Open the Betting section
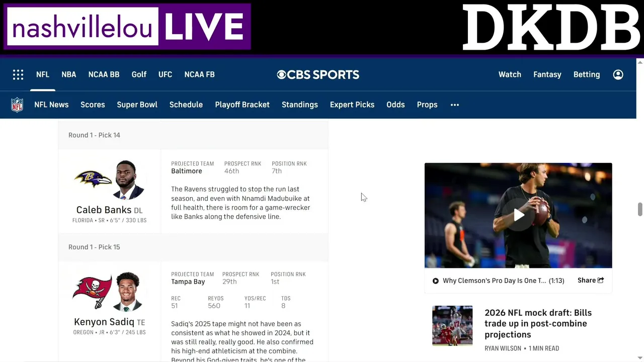Image resolution: width=644 pixels, height=362 pixels. pos(587,74)
